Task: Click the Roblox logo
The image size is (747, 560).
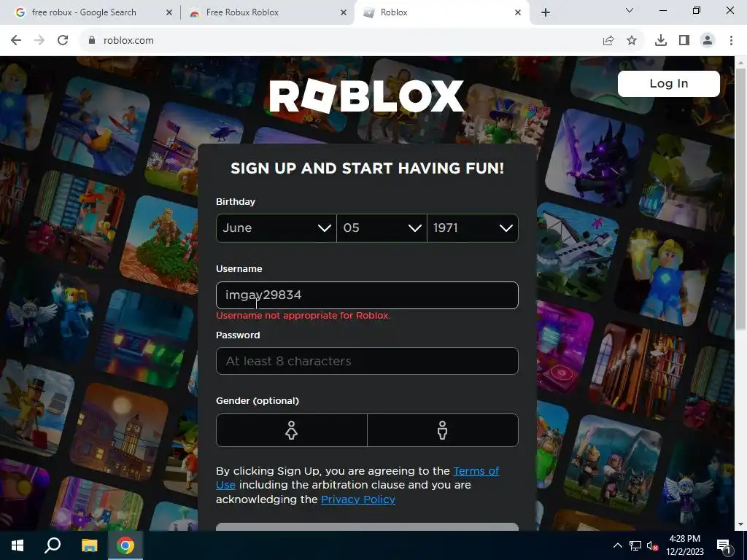Action: tap(366, 96)
